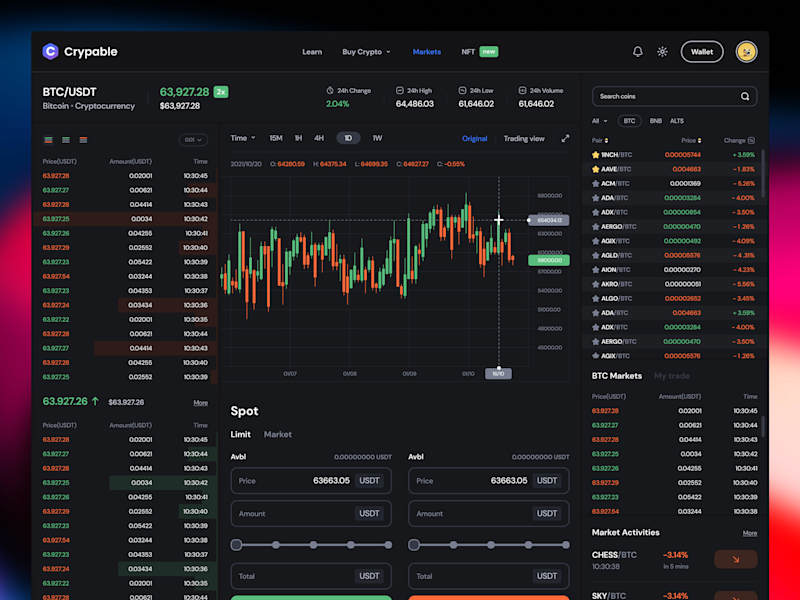Select the 1D chart interval
800x600 pixels.
(348, 138)
